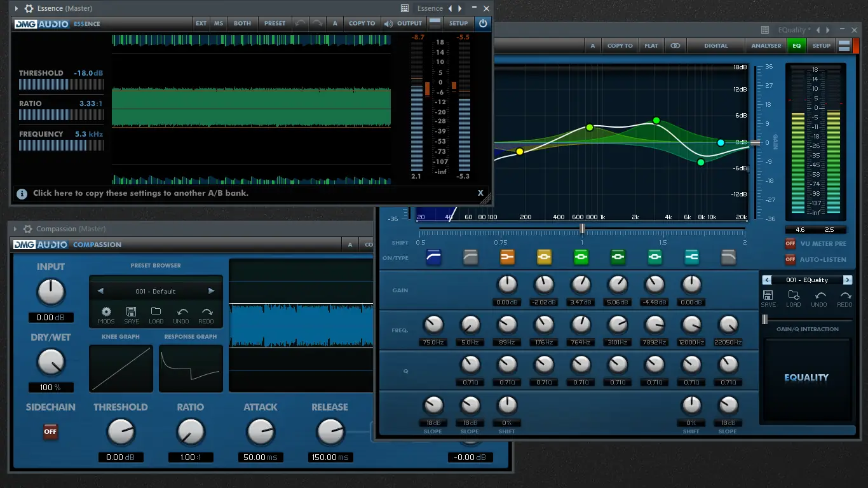
Task: Toggle Auto-Listen OFF switch
Action: tap(790, 259)
